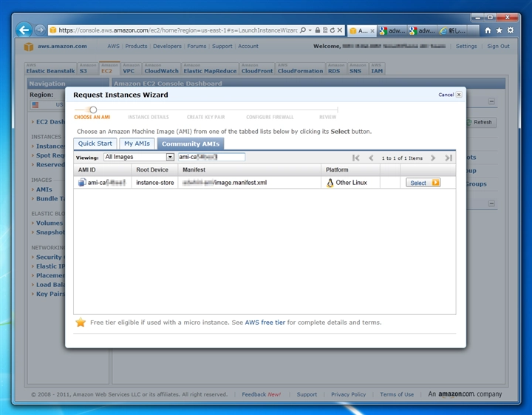Go to last page of AMI results

click(x=449, y=158)
